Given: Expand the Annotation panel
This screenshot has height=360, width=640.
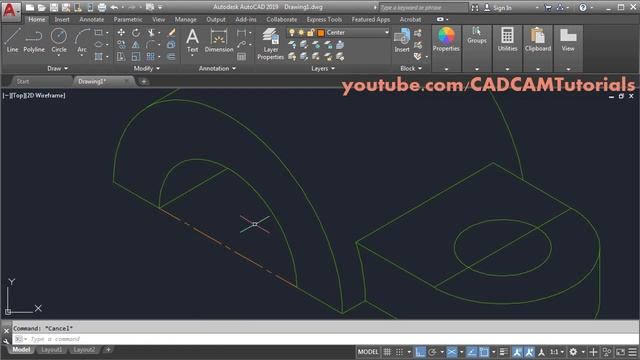Looking at the screenshot, I should [x=217, y=69].
